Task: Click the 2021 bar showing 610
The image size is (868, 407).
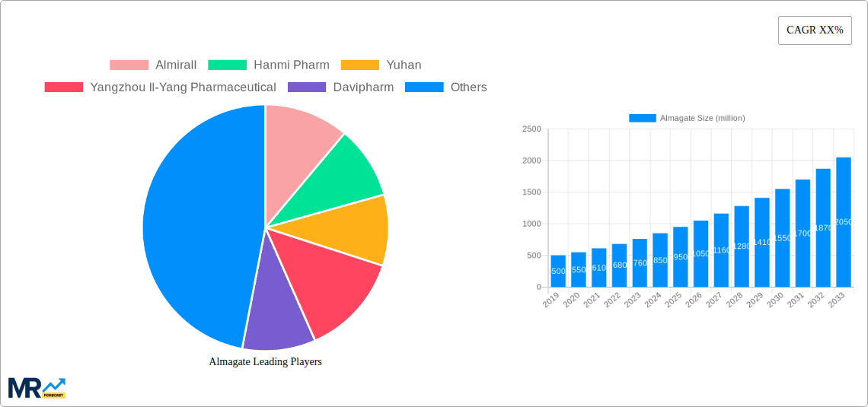Action: (599, 268)
